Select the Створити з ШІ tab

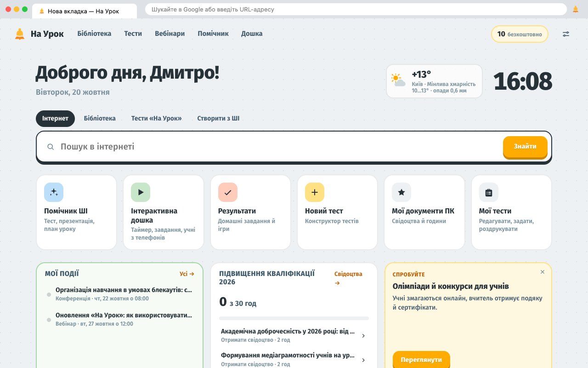click(218, 118)
